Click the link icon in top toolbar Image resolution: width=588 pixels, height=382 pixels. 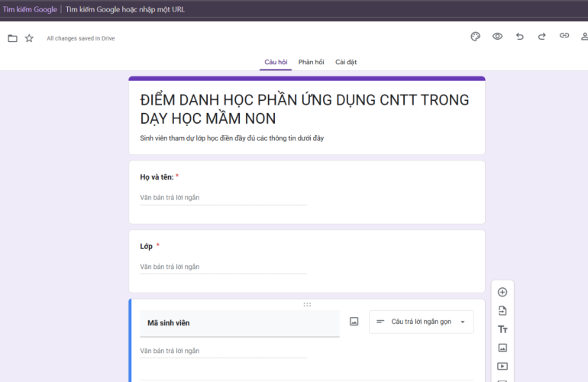click(564, 36)
